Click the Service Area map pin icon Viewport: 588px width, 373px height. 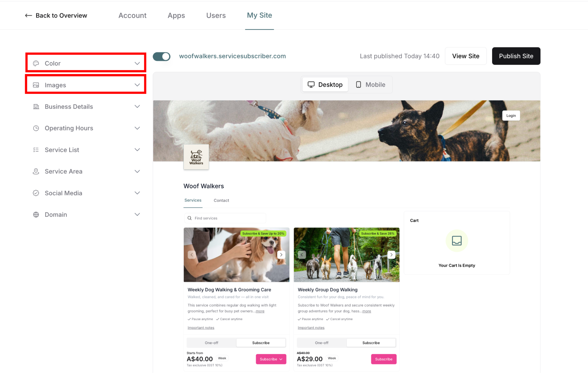(36, 171)
